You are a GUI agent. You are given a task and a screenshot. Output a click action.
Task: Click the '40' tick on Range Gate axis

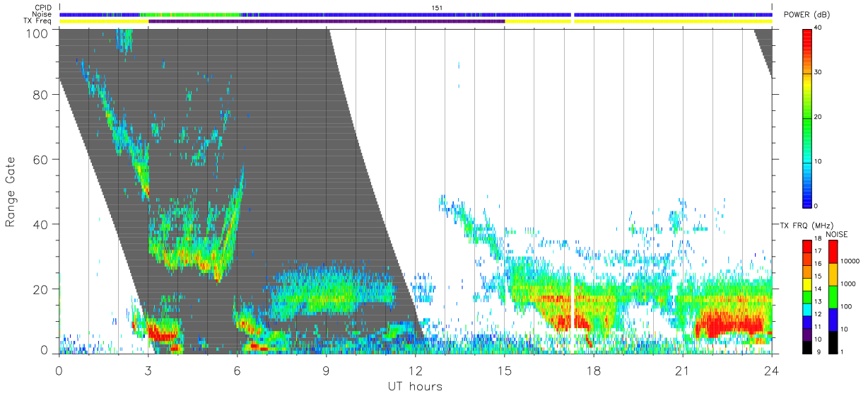pyautogui.click(x=42, y=224)
